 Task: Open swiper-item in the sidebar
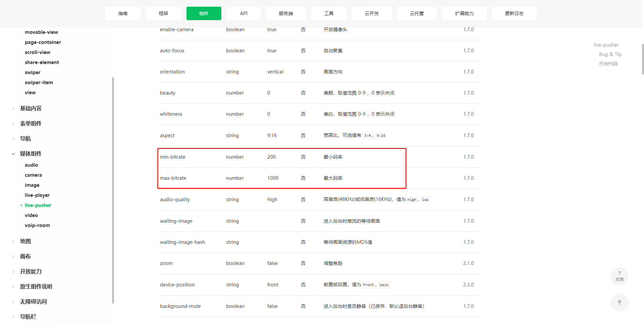(39, 83)
